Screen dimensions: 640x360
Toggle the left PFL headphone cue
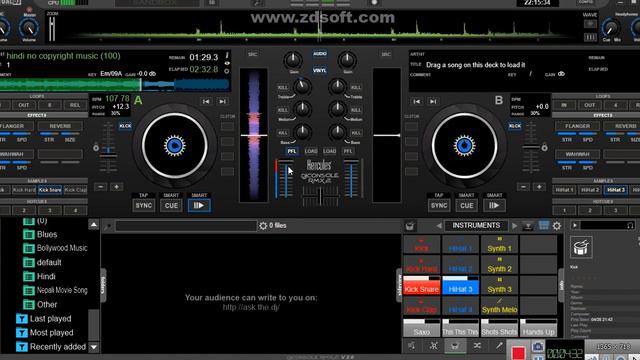291,151
